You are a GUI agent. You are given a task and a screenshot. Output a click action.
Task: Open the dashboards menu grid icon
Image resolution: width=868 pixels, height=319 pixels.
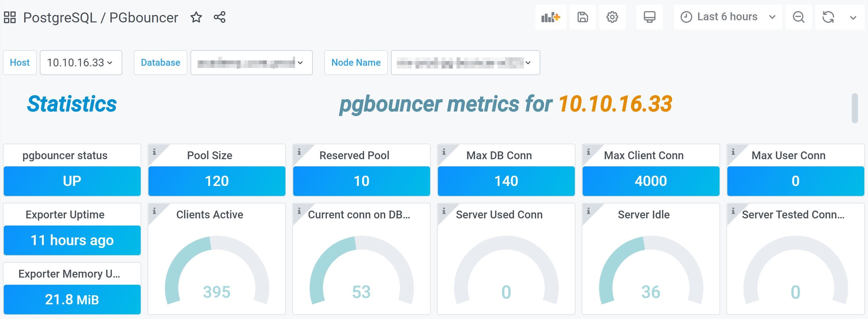click(10, 17)
